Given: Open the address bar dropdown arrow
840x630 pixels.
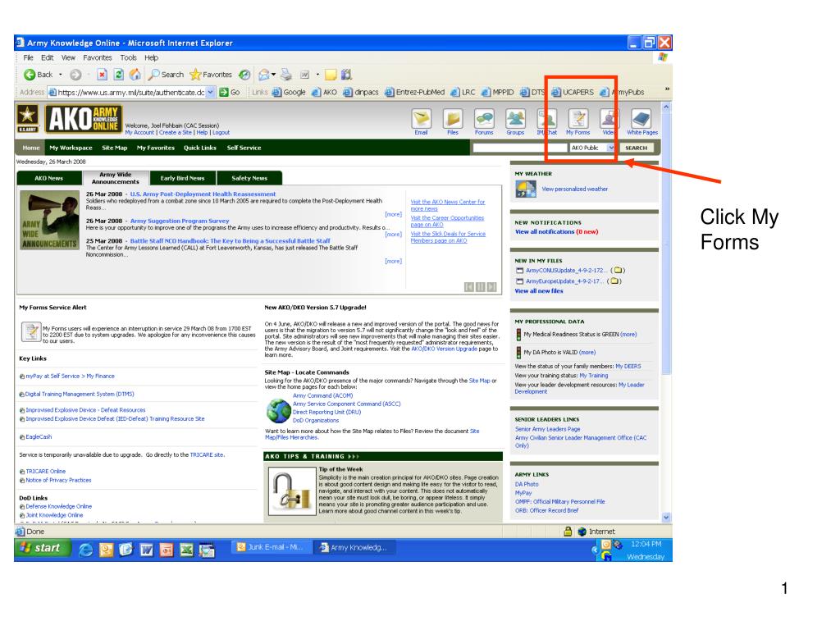Looking at the screenshot, I should [x=211, y=92].
